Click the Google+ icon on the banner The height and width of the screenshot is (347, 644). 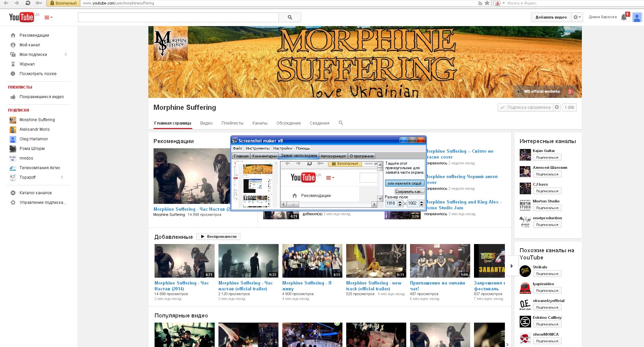(x=570, y=91)
